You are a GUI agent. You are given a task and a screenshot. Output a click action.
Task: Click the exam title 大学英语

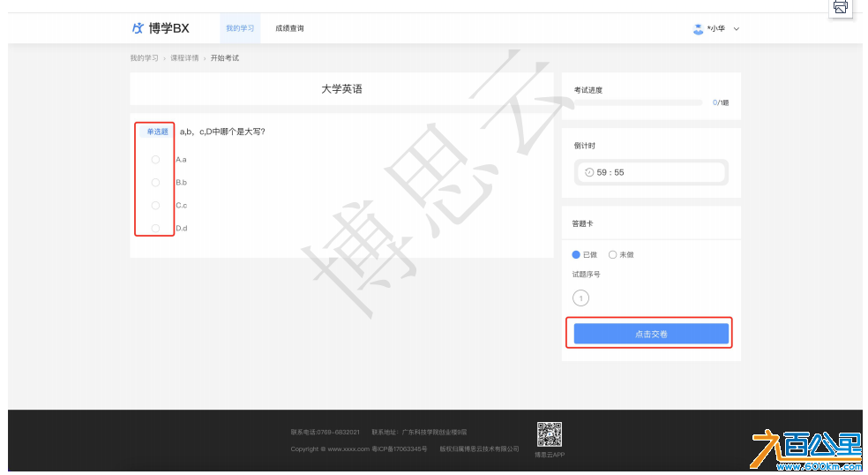342,89
